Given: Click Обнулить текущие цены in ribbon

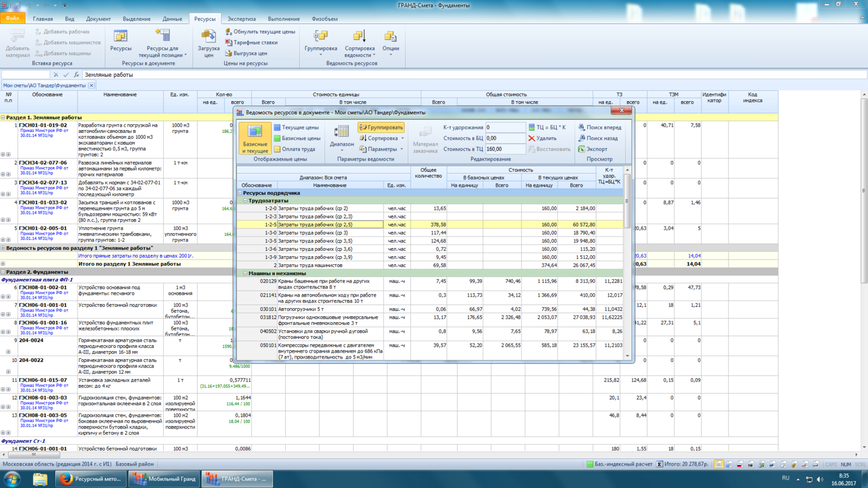Looking at the screenshot, I should [x=260, y=32].
